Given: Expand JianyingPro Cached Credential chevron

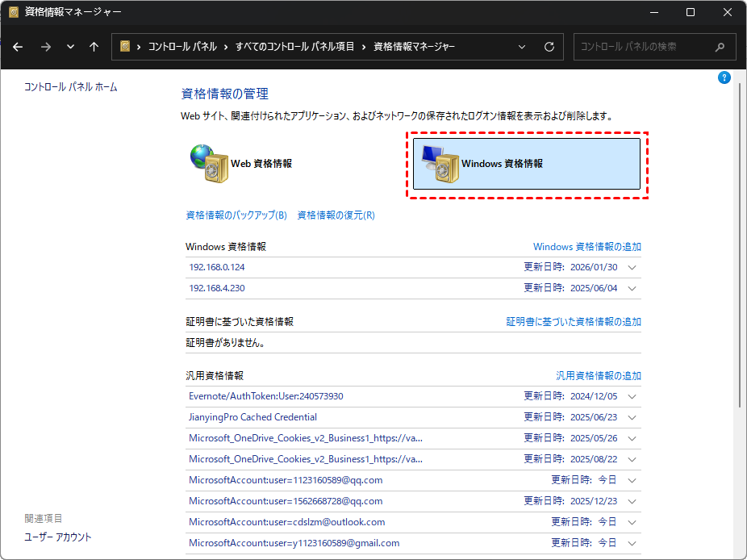Looking at the screenshot, I should click(x=632, y=417).
